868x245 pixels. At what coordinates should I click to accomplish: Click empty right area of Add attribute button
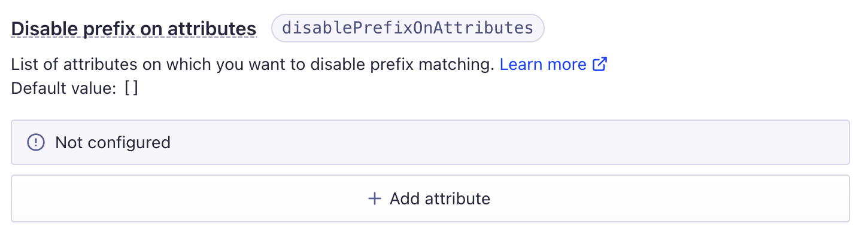tap(670, 198)
